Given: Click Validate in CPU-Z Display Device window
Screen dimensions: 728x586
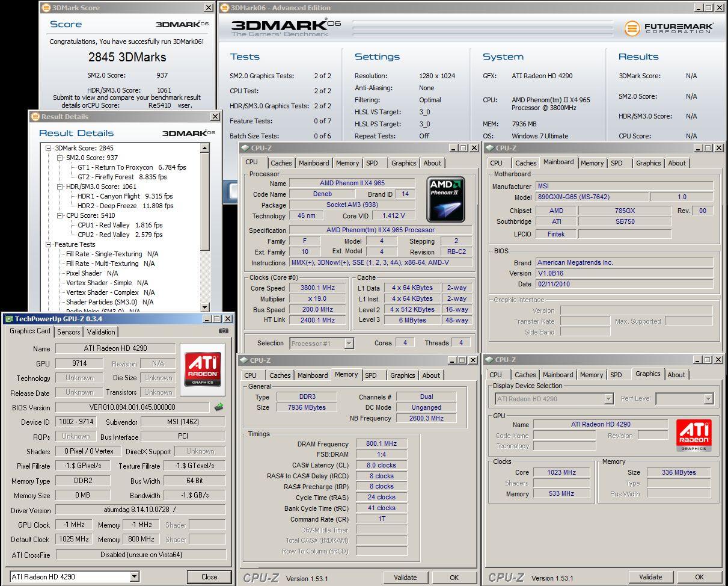Looking at the screenshot, I should click(650, 577).
